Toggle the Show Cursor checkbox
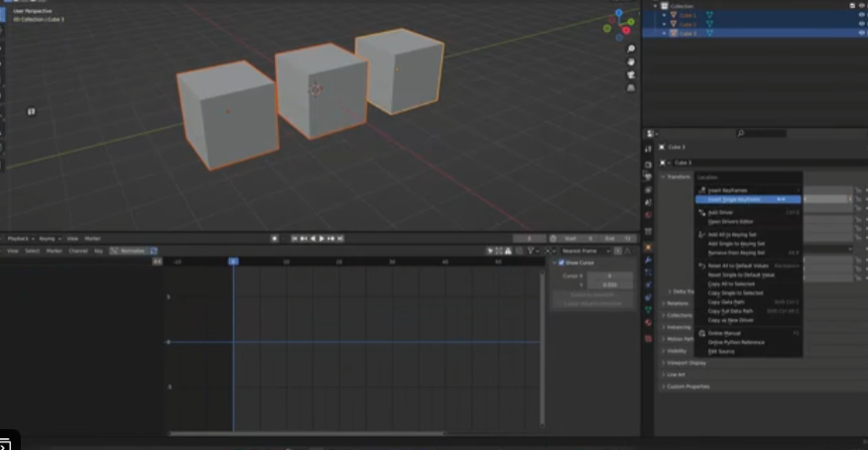 coord(559,263)
